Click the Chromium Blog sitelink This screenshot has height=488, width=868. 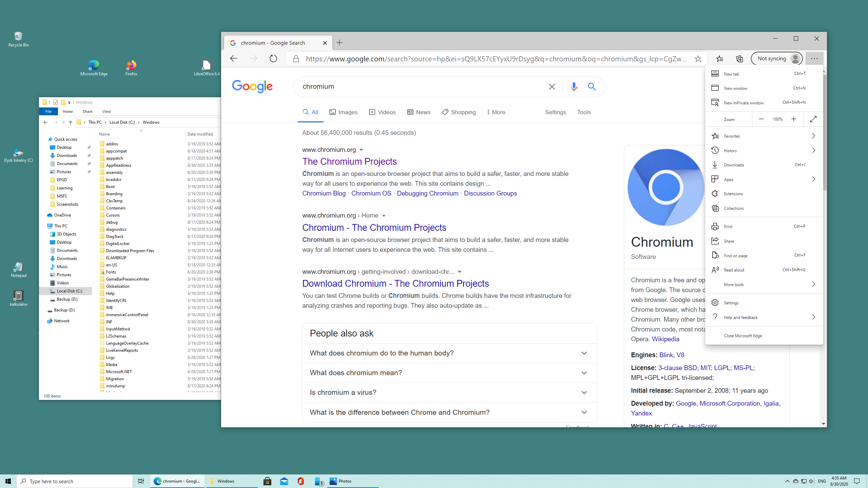(324, 193)
